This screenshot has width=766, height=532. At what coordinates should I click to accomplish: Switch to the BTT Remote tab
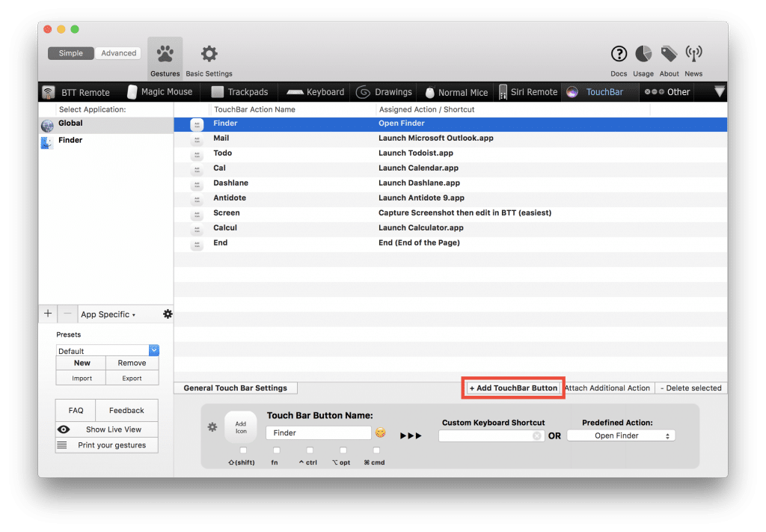pyautogui.click(x=76, y=92)
